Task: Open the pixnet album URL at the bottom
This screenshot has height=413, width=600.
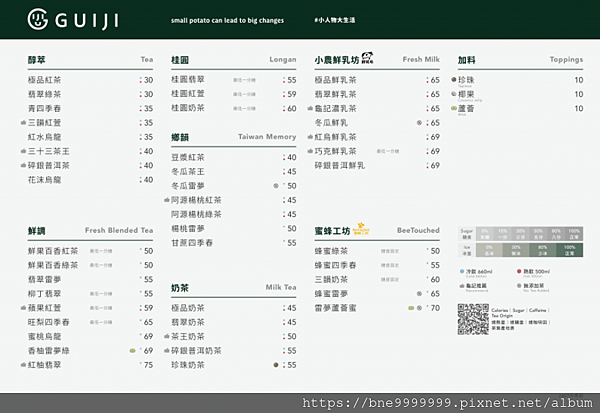Action: point(447,403)
